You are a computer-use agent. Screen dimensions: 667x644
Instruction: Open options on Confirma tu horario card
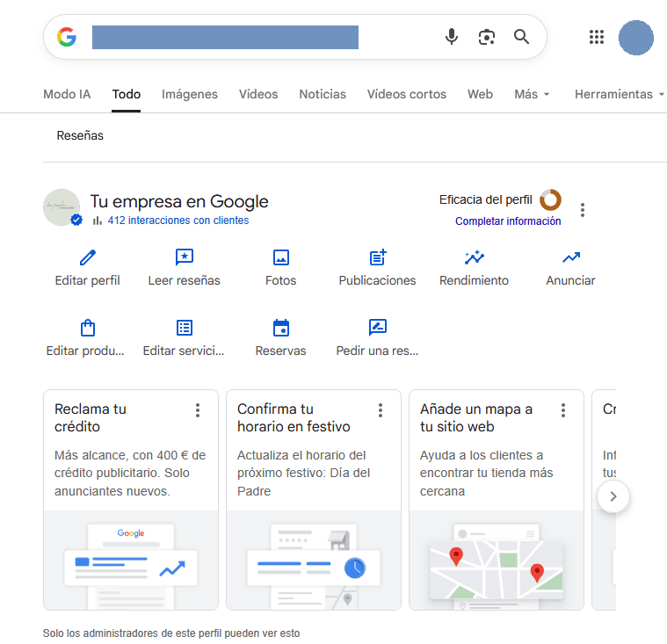point(381,410)
